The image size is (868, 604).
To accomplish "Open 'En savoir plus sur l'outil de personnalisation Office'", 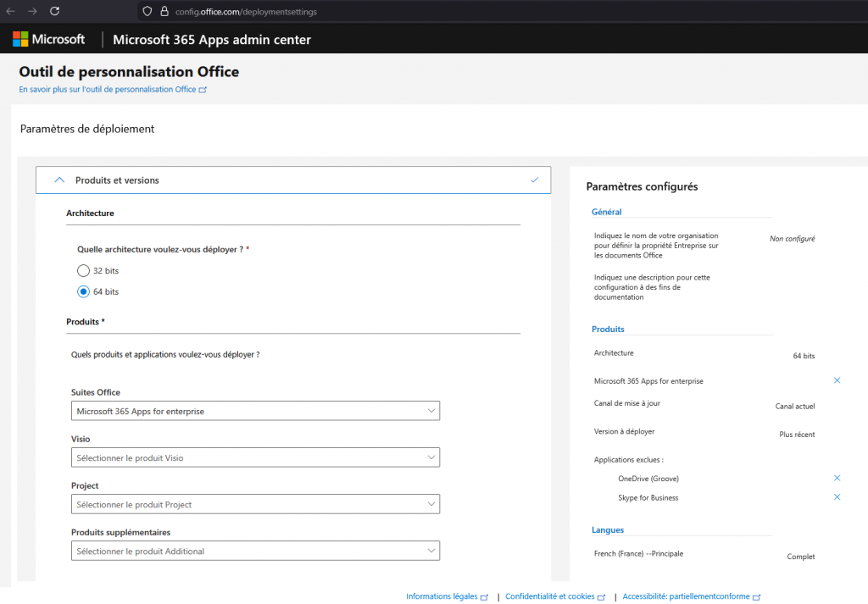I will 113,89.
